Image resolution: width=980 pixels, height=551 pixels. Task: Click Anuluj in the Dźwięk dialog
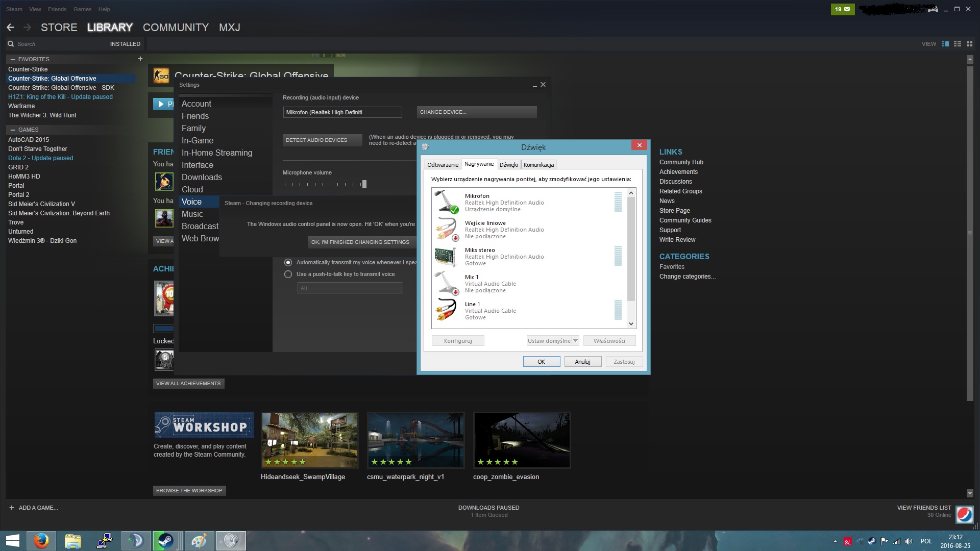pos(582,362)
